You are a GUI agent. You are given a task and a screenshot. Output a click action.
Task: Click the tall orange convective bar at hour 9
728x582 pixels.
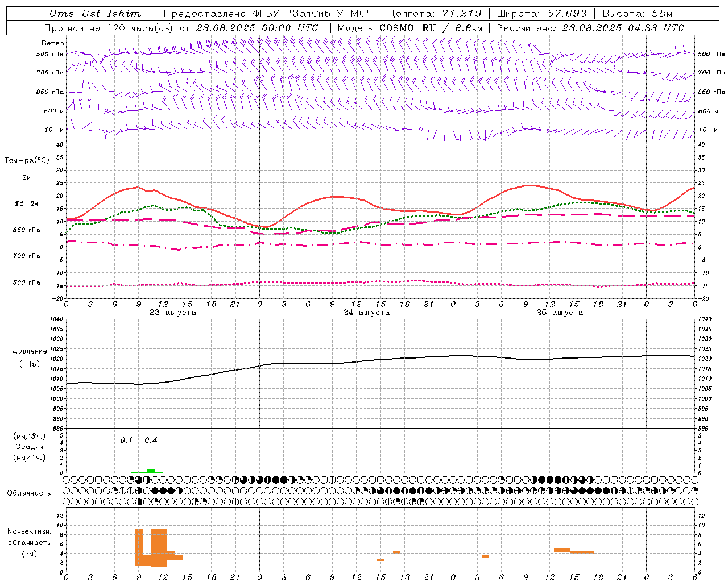tap(139, 547)
